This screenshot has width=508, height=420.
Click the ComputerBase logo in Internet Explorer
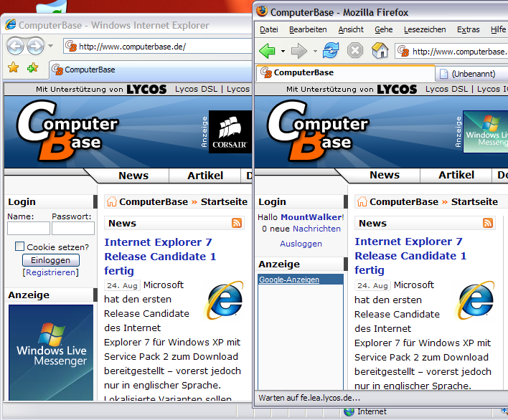click(x=67, y=130)
